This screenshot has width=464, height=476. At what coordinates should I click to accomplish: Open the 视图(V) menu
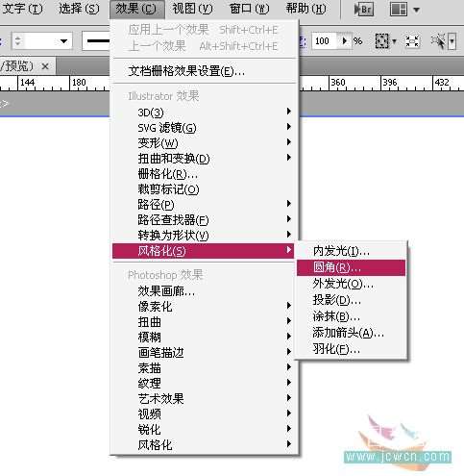point(192,9)
